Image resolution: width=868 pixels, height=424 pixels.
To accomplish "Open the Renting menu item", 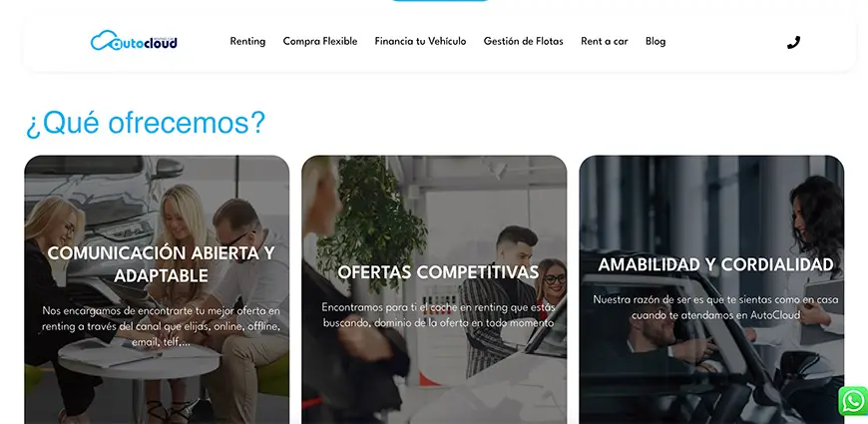I will click(247, 42).
